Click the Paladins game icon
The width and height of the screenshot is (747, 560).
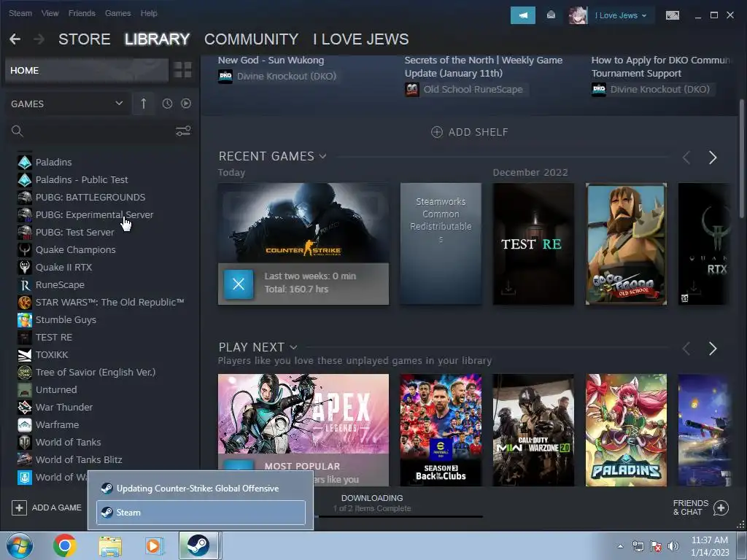(x=25, y=163)
